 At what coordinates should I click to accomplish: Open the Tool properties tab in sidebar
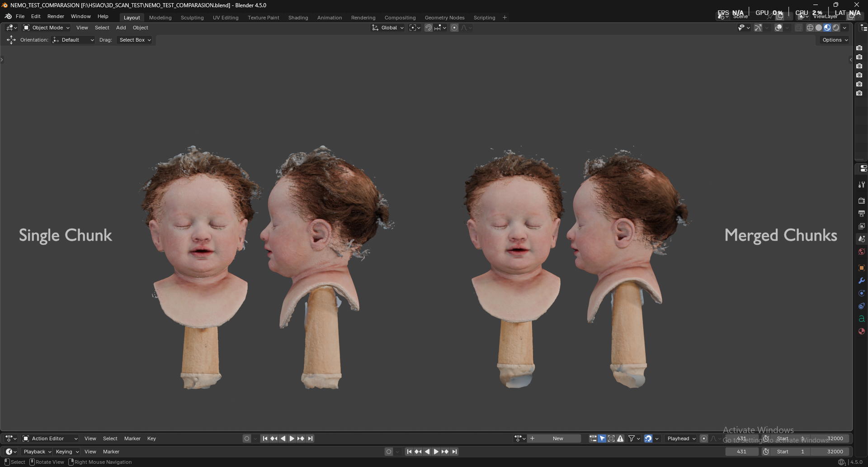click(x=862, y=185)
